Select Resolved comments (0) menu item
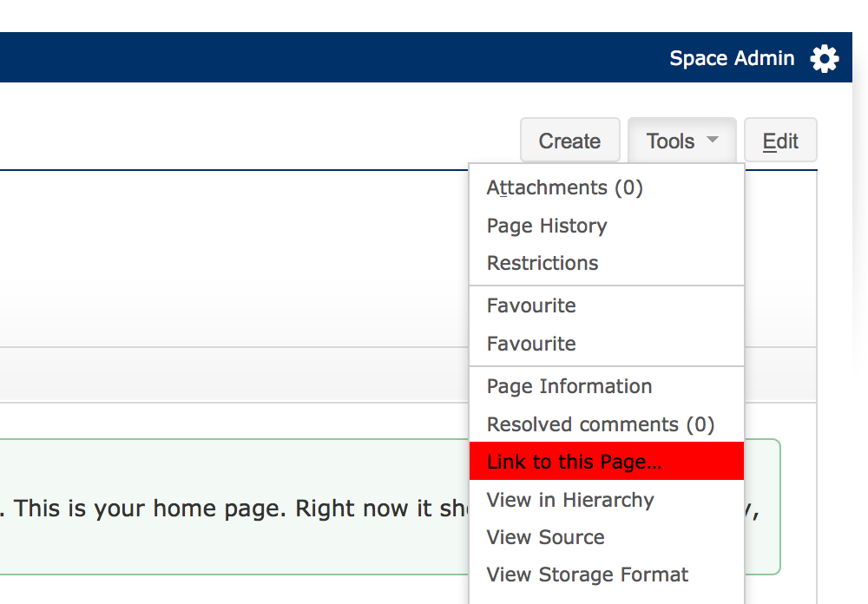This screenshot has height=604, width=868. [x=601, y=424]
